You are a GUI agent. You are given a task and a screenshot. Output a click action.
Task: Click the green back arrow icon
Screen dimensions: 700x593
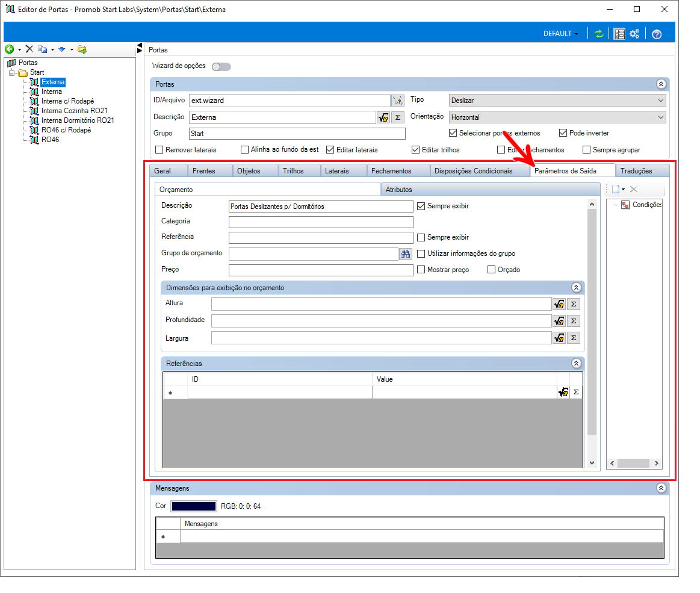pos(10,49)
